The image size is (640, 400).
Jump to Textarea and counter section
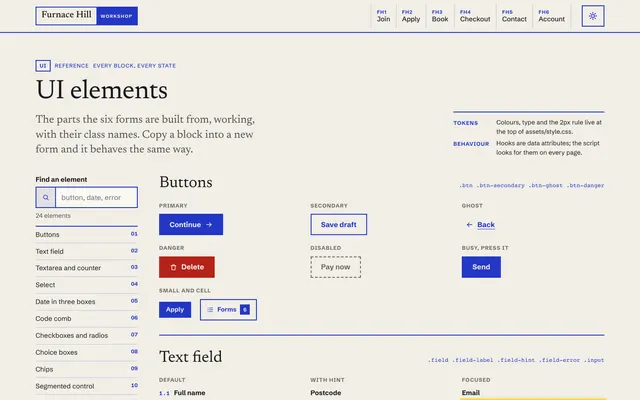[87, 268]
